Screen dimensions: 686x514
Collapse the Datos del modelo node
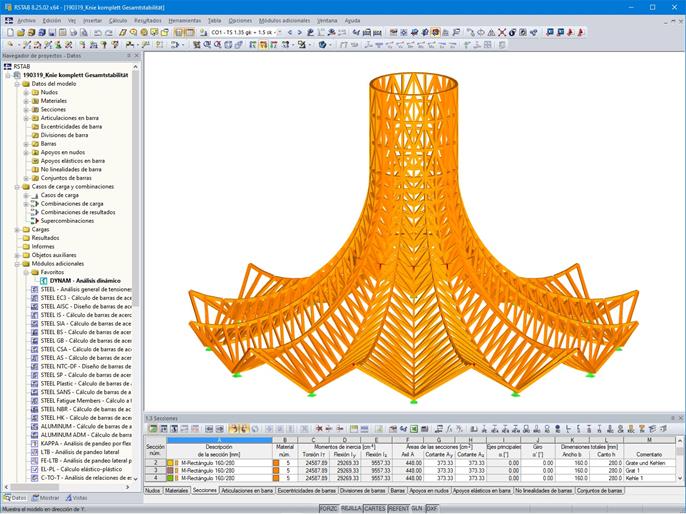[x=17, y=84]
